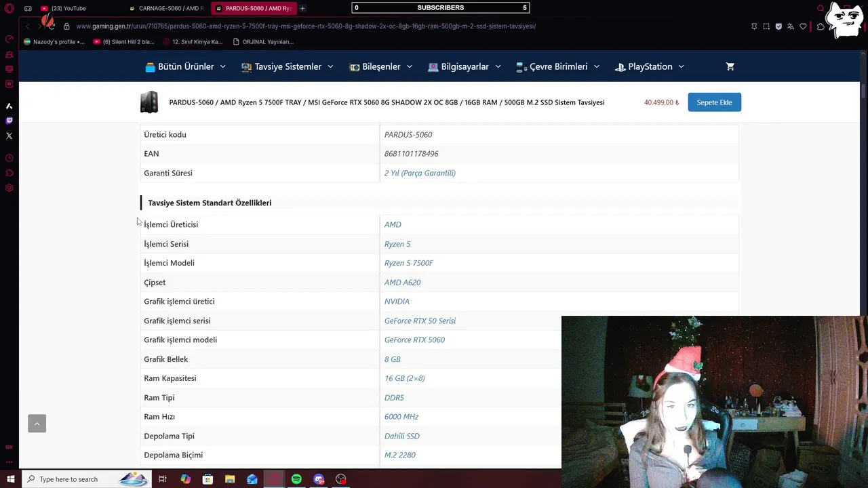Click the new tab plus button

click(x=302, y=9)
